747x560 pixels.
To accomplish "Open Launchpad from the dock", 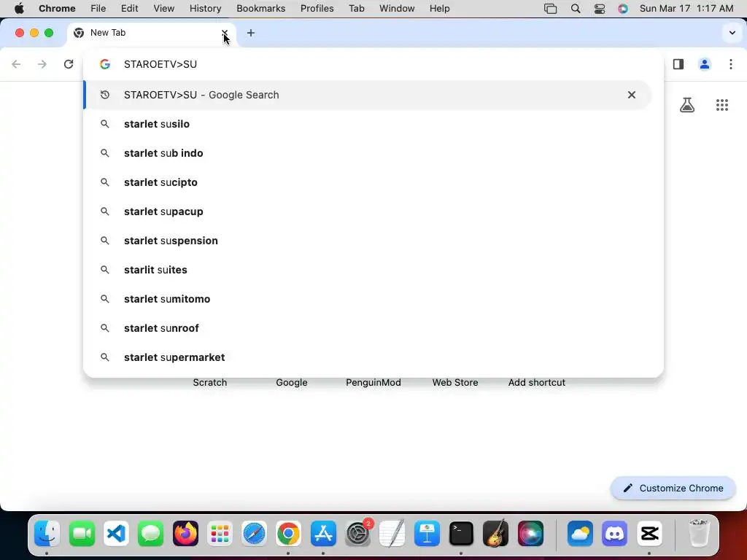I will coord(220,533).
